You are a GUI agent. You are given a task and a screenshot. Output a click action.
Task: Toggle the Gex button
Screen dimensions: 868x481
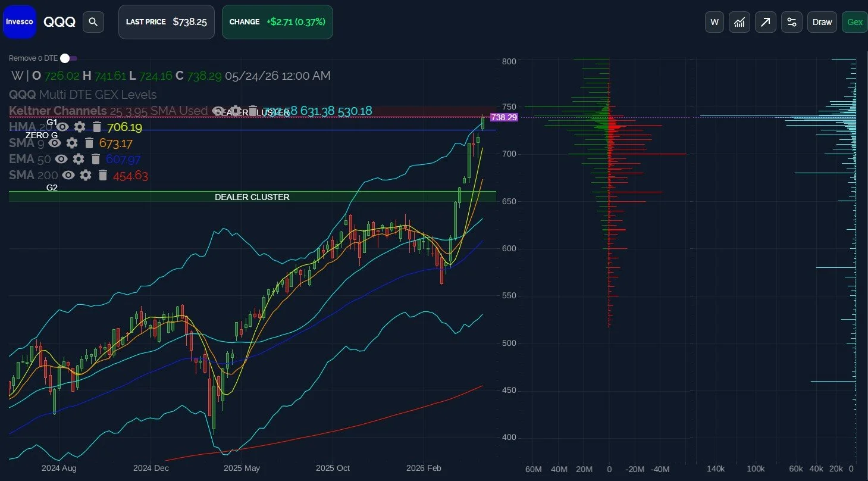(x=855, y=22)
